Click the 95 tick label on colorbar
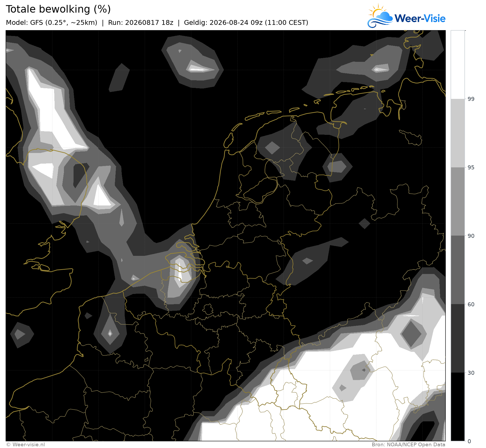486x448 pixels. tap(471, 167)
